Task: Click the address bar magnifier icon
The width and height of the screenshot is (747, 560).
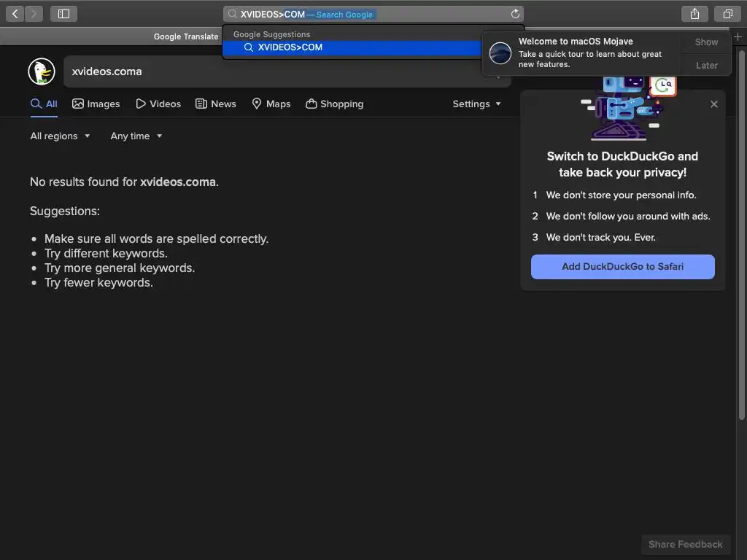Action: pyautogui.click(x=232, y=14)
